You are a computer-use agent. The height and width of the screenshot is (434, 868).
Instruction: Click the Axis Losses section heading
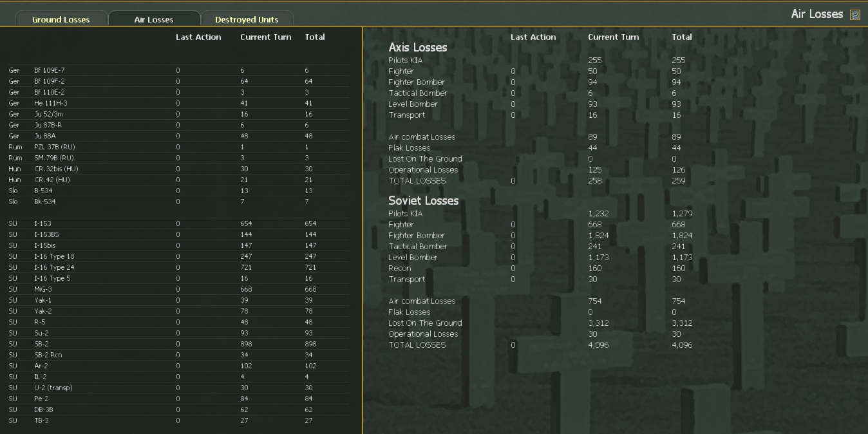(x=417, y=47)
